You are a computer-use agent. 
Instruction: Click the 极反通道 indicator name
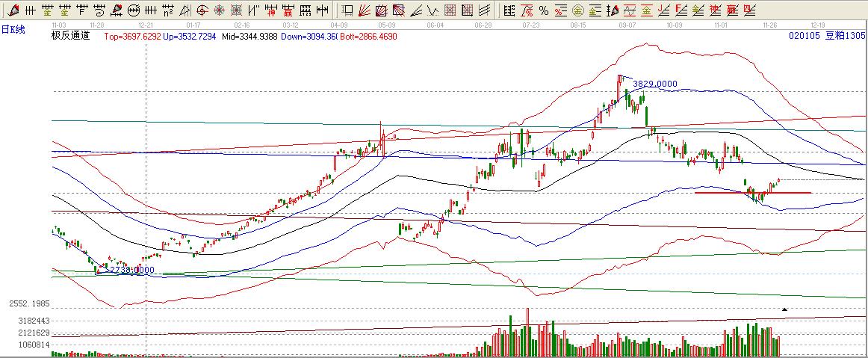coord(69,36)
